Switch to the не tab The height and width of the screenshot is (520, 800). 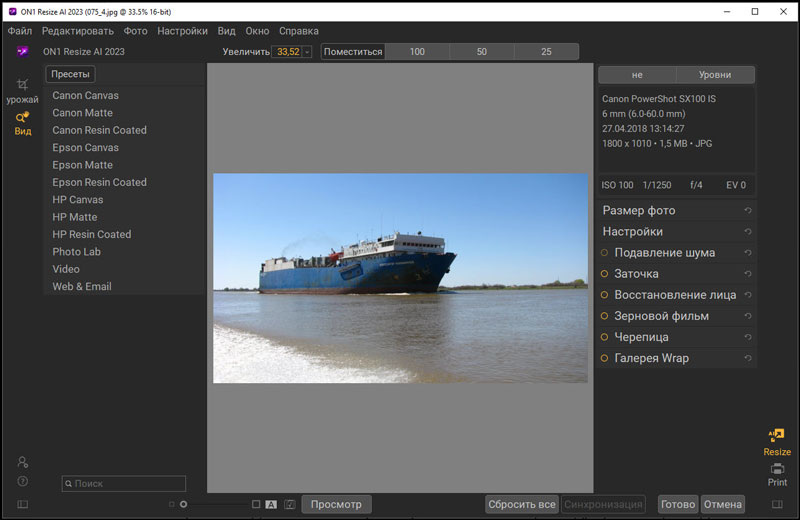tap(637, 75)
